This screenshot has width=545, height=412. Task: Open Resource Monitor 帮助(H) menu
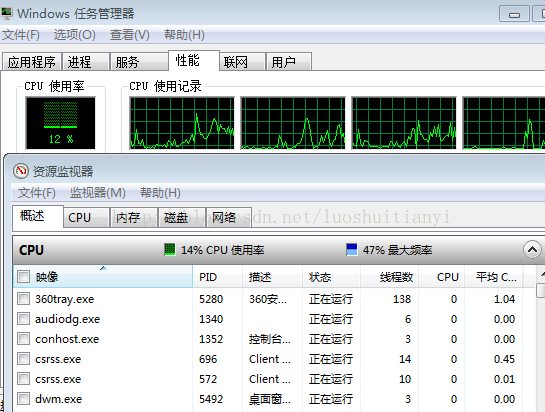(x=160, y=193)
